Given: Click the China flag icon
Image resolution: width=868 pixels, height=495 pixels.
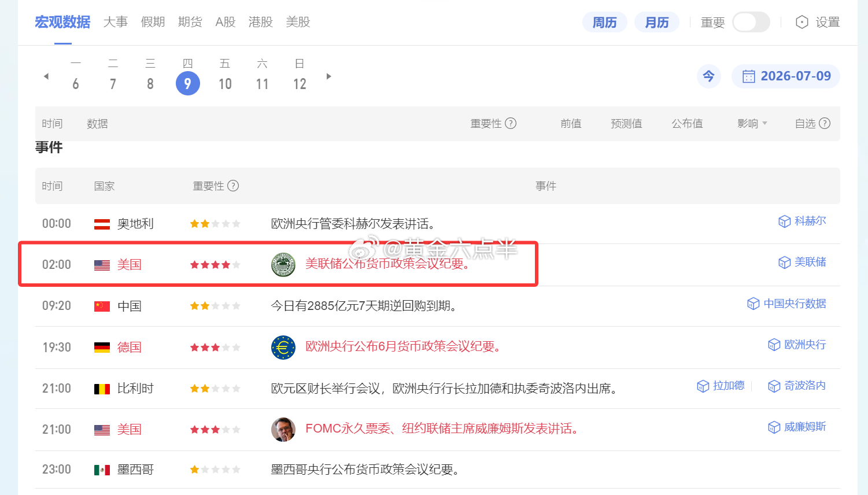Looking at the screenshot, I should point(102,306).
